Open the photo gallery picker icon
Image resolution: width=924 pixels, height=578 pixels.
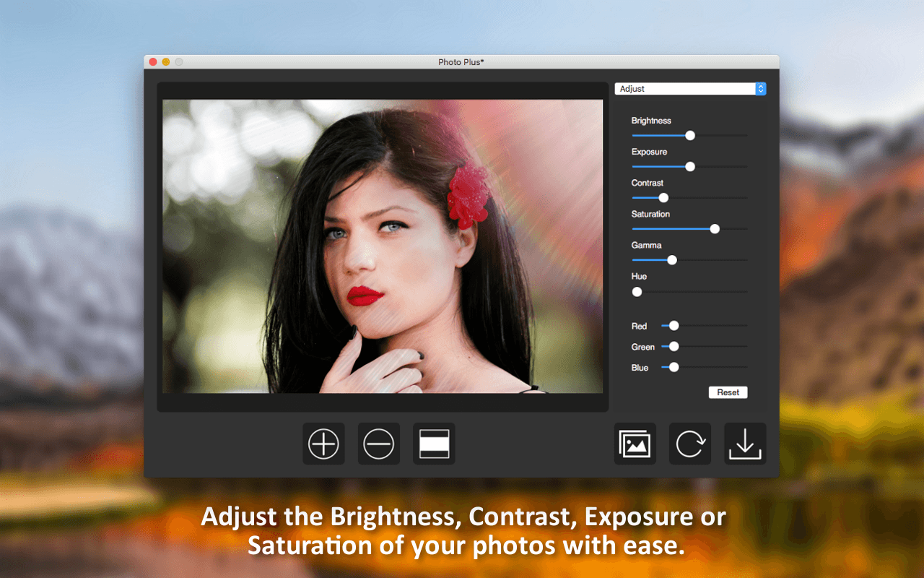[635, 444]
